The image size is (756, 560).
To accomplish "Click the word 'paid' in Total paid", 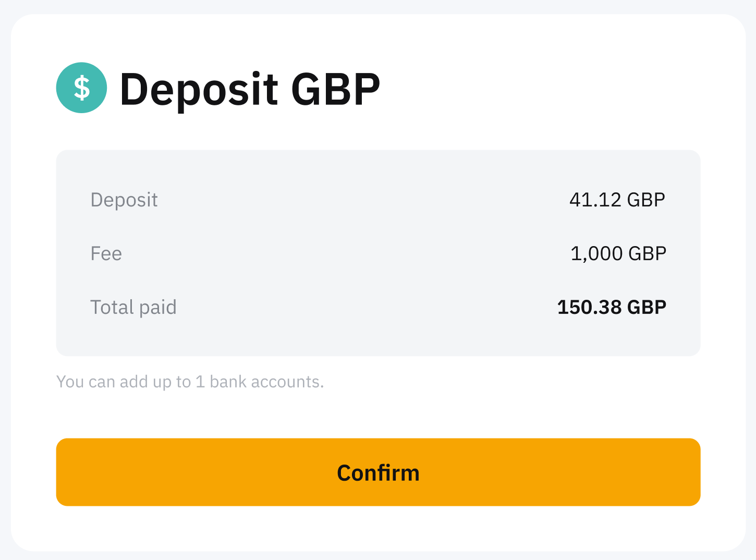I will click(158, 308).
